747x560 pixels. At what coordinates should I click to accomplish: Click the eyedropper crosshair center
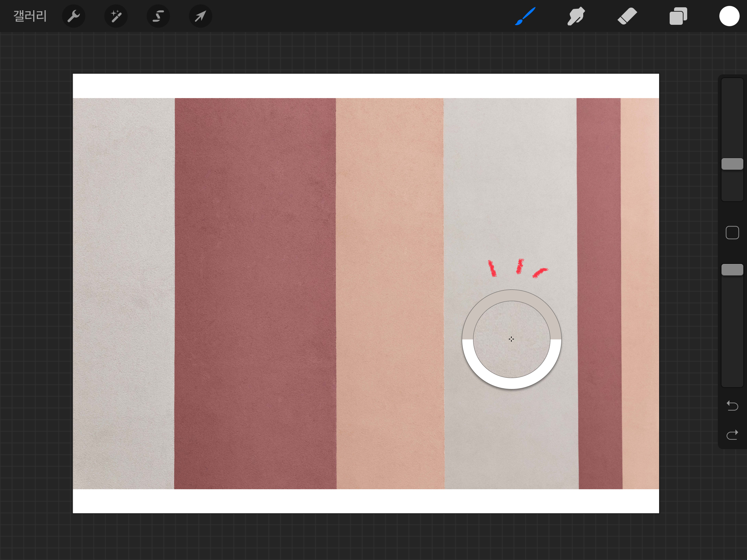[511, 339]
